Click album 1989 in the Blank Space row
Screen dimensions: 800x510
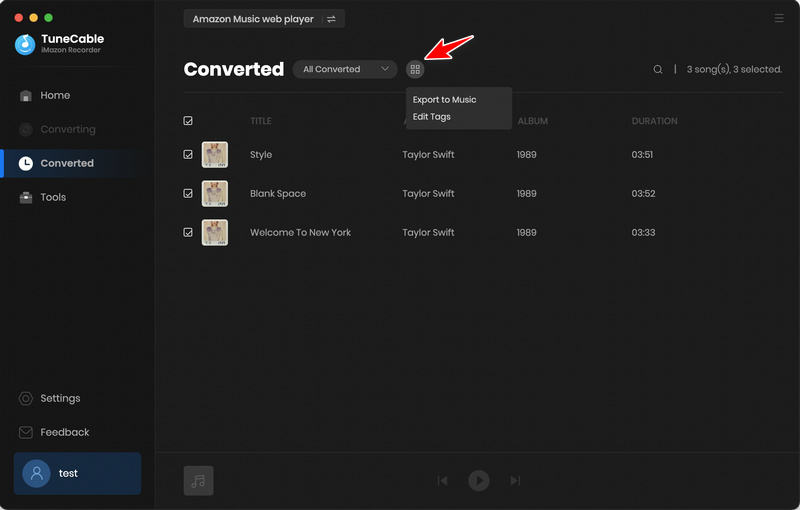pos(527,193)
